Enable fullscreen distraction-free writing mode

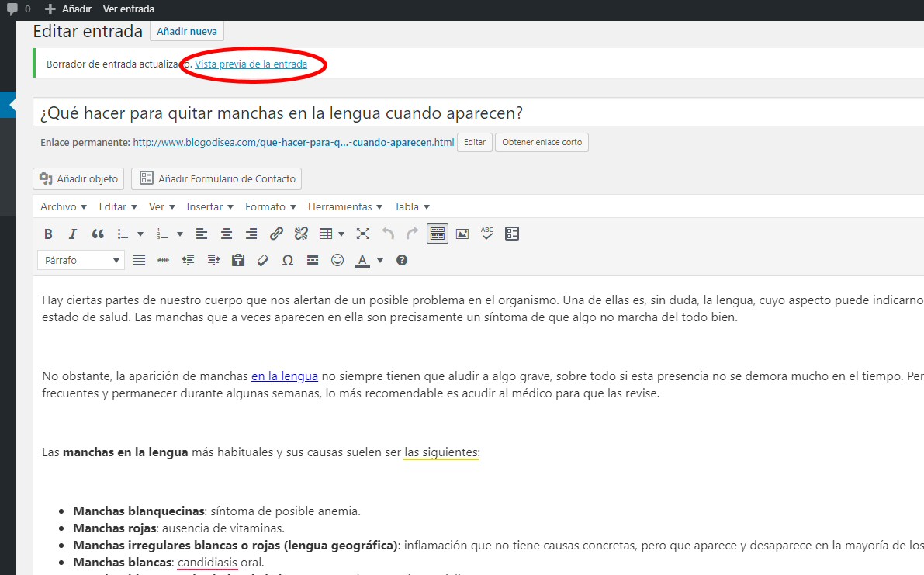pos(363,234)
